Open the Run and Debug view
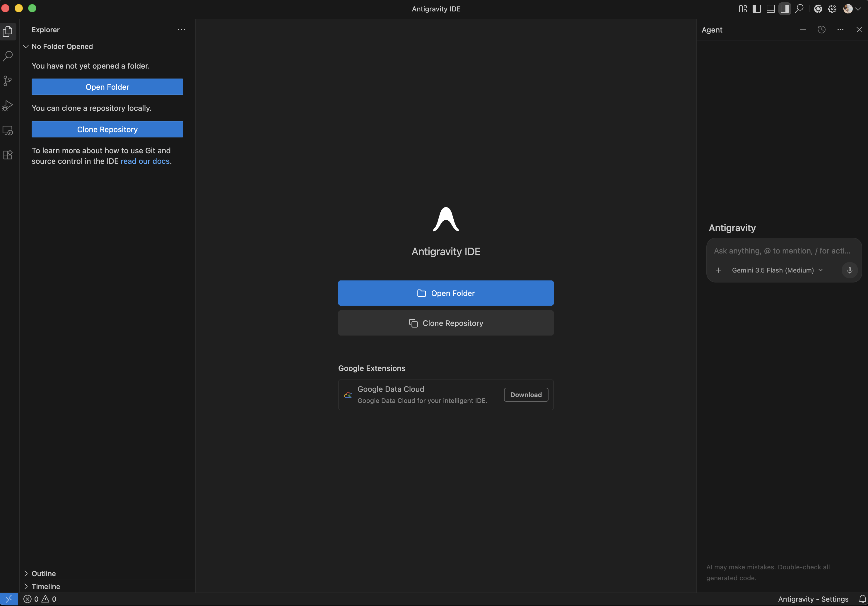 (x=8, y=105)
